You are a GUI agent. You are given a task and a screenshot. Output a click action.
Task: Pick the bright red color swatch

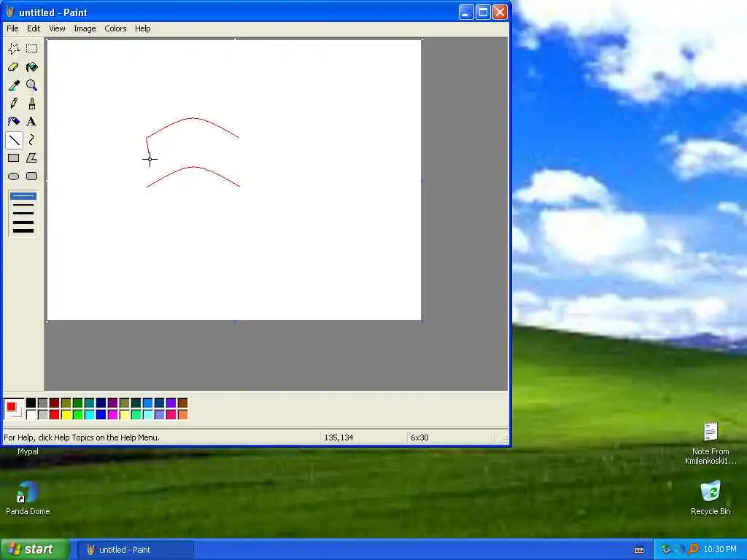(x=54, y=415)
